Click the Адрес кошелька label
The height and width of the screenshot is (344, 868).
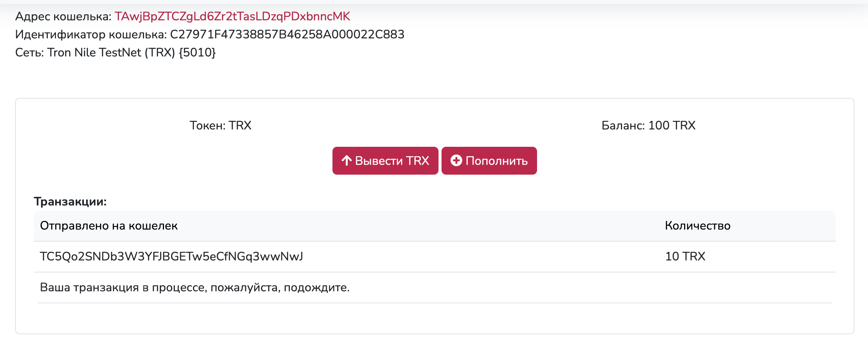pyautogui.click(x=63, y=16)
